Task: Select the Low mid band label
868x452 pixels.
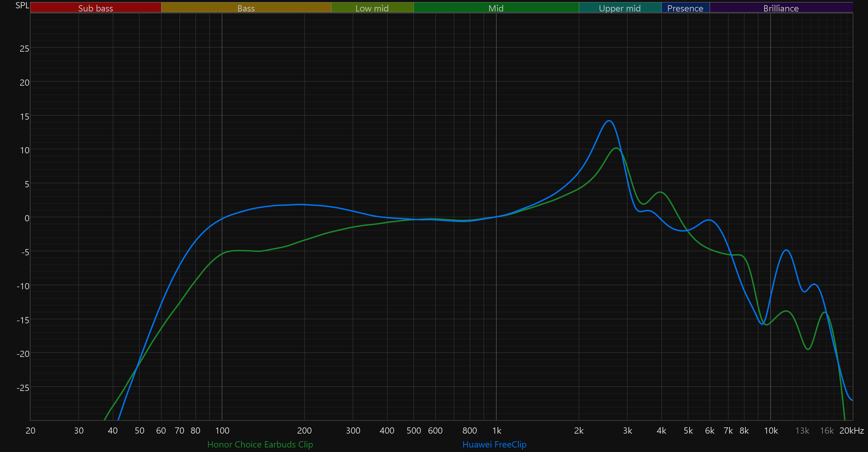Action: click(x=372, y=8)
